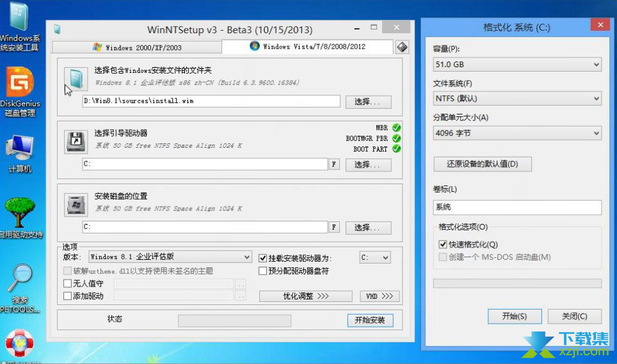Toggle 挂载安装驱动器为 checkbox
Viewport: 617px width, 364px height.
(263, 258)
